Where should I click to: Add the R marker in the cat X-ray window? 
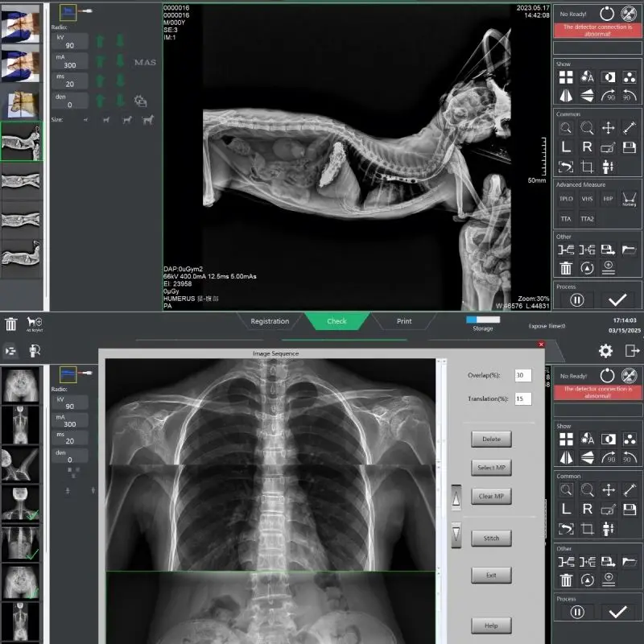tap(587, 147)
